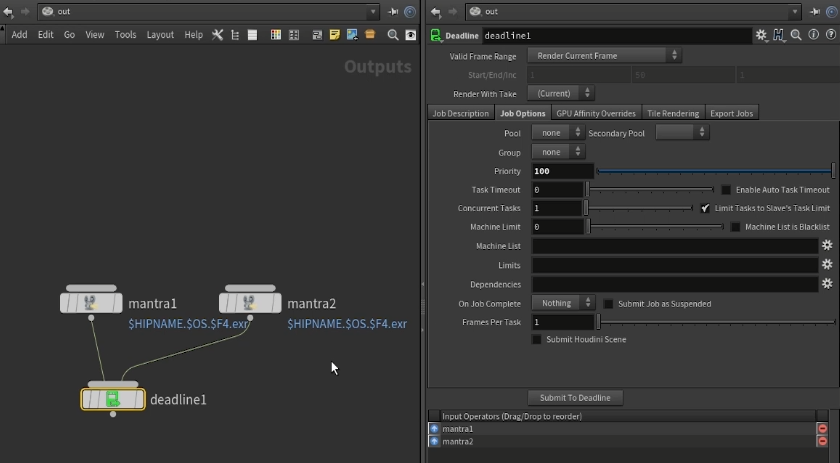Expand the parameter pane path dropdown

(794, 11)
